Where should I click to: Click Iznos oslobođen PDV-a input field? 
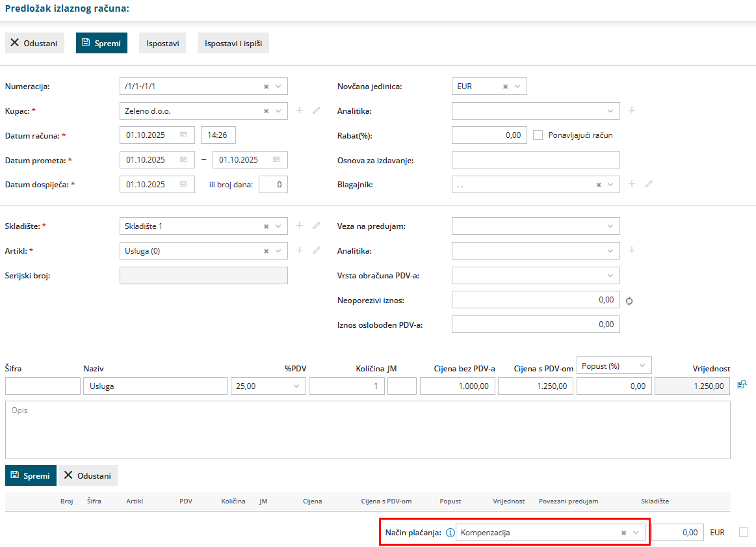(x=536, y=324)
